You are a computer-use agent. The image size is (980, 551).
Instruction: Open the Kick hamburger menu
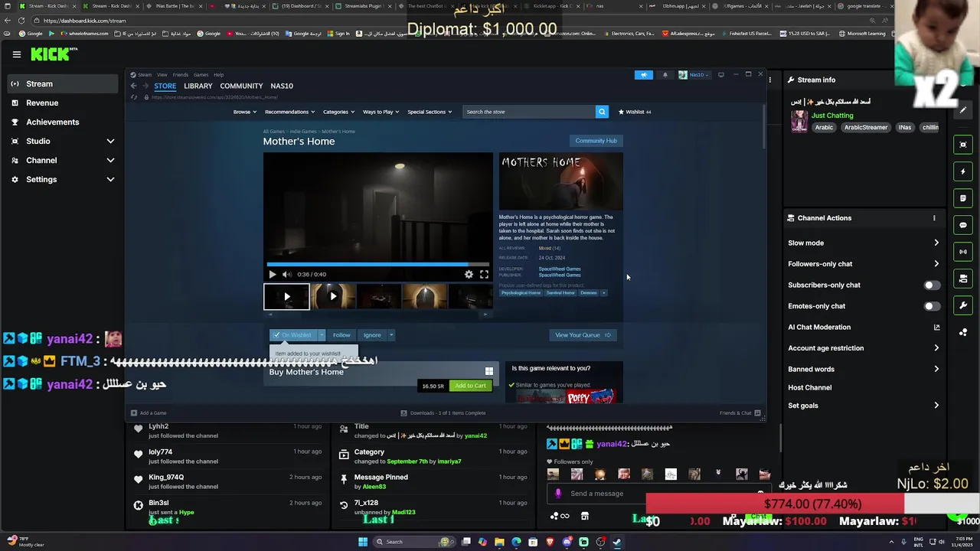click(16, 54)
